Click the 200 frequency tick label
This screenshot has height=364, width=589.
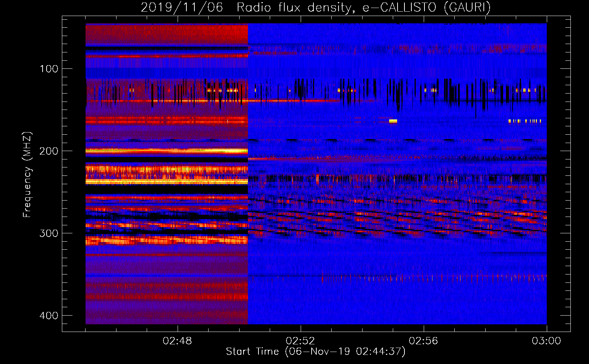pos(49,151)
